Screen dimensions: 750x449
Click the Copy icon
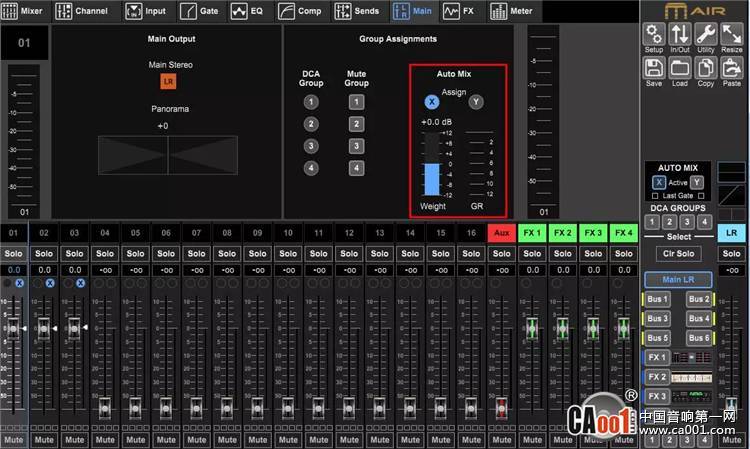(706, 71)
